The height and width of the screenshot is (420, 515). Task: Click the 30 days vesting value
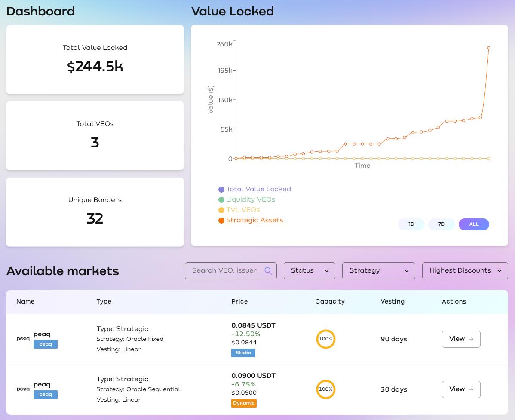click(394, 389)
